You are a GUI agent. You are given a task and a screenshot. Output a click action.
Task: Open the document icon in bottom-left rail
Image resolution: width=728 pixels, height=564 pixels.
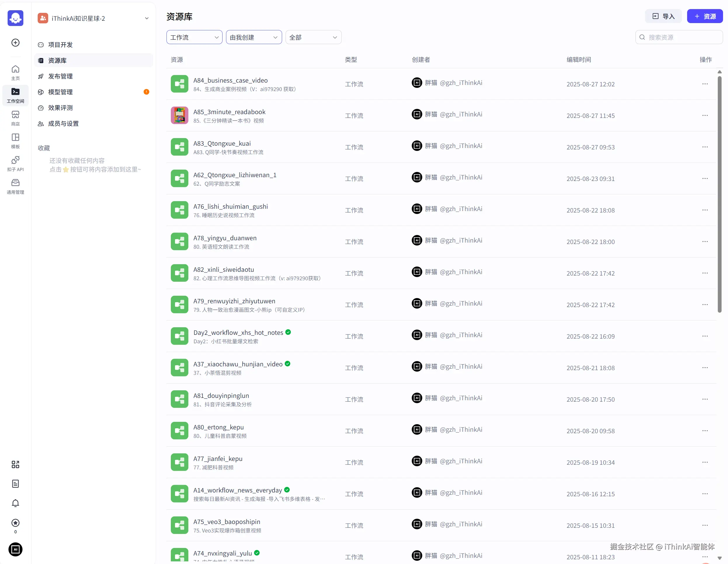coord(15,484)
